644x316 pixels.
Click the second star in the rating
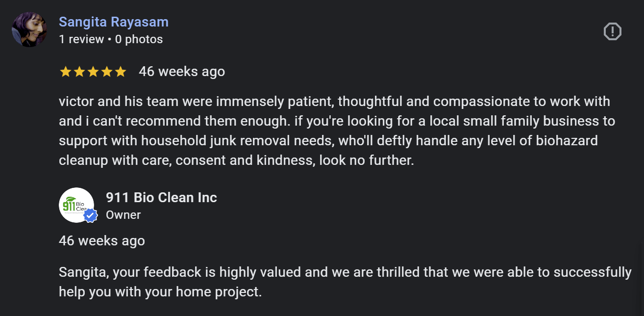point(79,71)
